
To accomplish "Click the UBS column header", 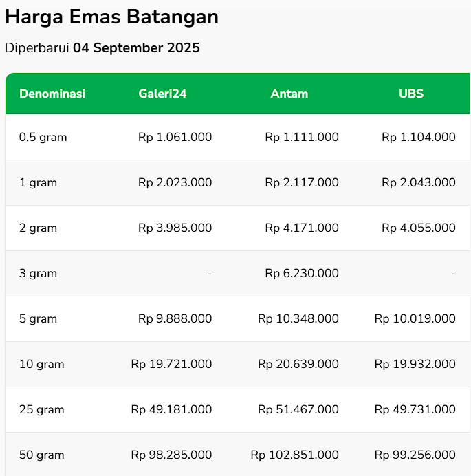I will click(x=411, y=94).
